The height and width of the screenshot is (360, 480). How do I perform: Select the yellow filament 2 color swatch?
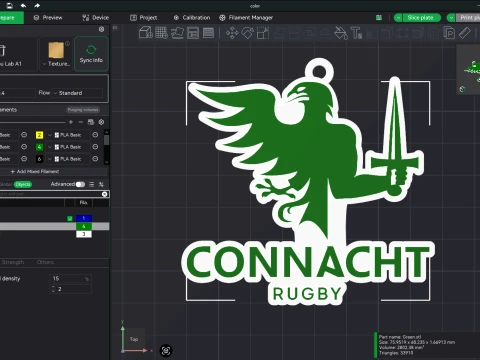click(x=39, y=135)
